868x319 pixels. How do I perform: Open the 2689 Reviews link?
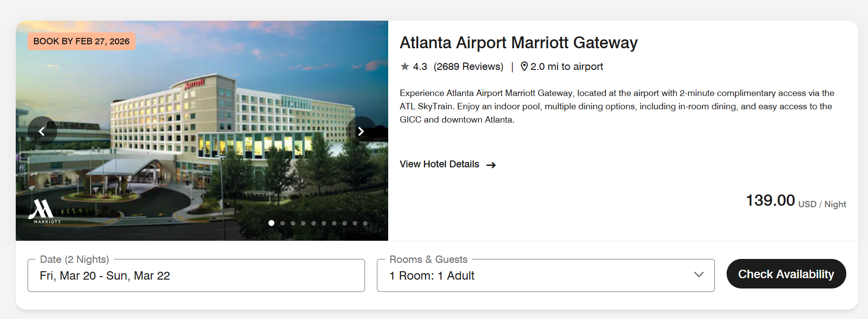[468, 66]
